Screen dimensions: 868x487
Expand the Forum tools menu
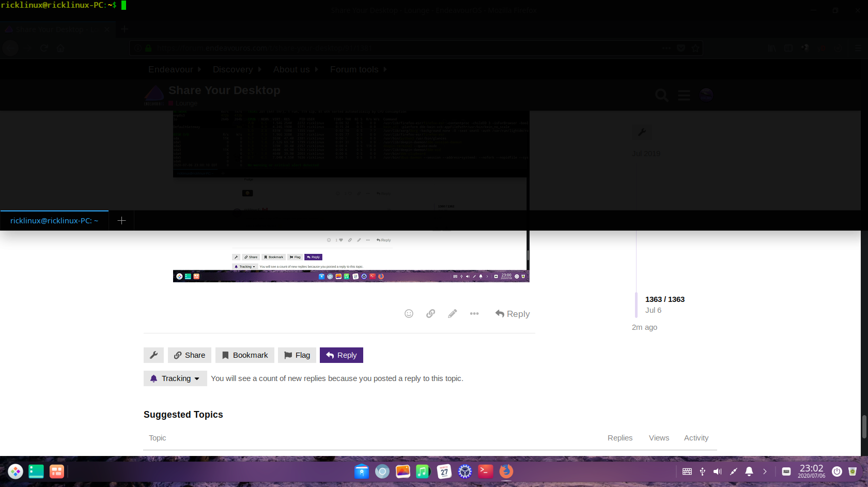pos(359,69)
